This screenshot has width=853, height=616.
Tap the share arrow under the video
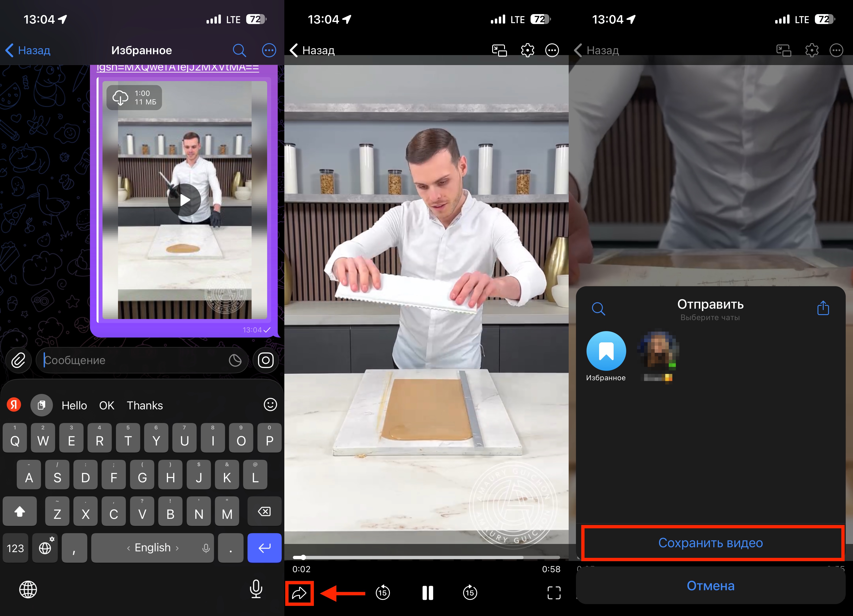299,593
